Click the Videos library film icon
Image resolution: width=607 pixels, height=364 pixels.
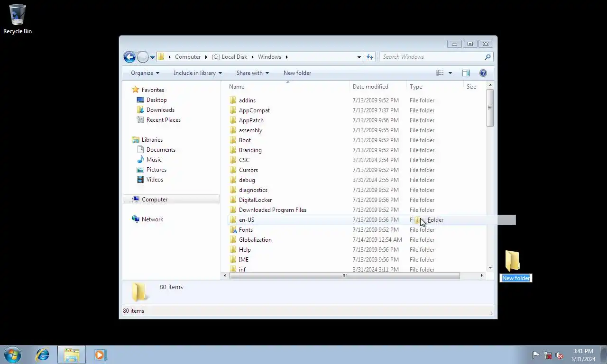(x=140, y=180)
